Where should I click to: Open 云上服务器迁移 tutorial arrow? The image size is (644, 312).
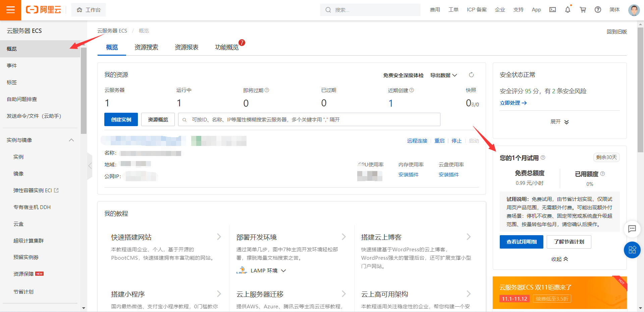344,294
